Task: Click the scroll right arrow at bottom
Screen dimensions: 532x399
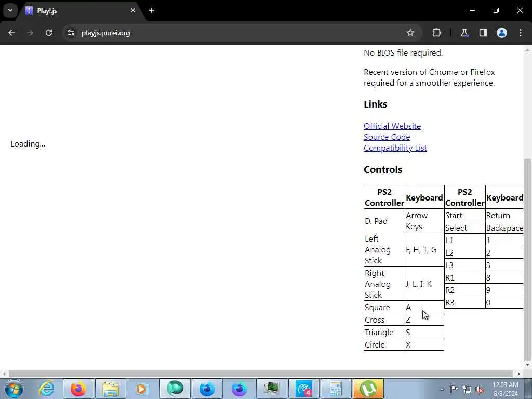Action: (x=519, y=374)
